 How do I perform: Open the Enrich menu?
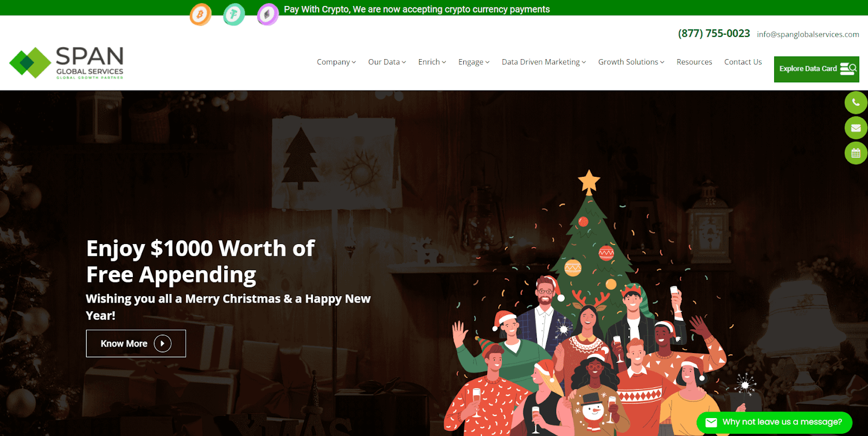click(432, 62)
